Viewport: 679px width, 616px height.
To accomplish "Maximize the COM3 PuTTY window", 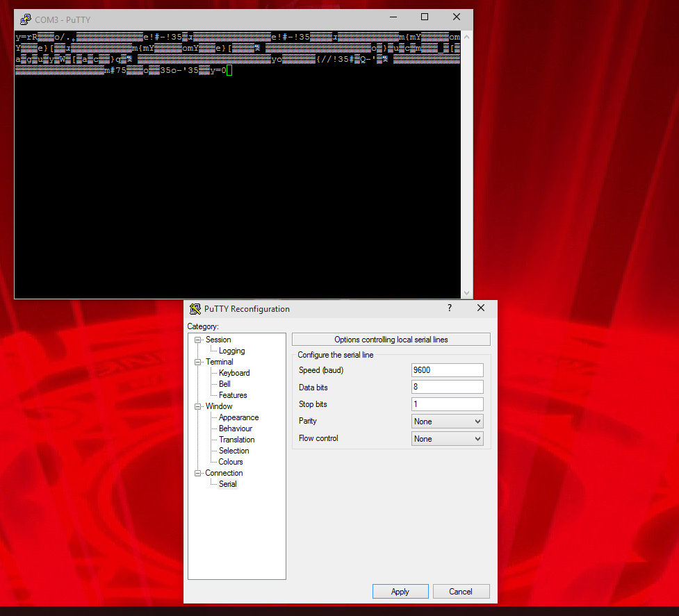I will (425, 17).
